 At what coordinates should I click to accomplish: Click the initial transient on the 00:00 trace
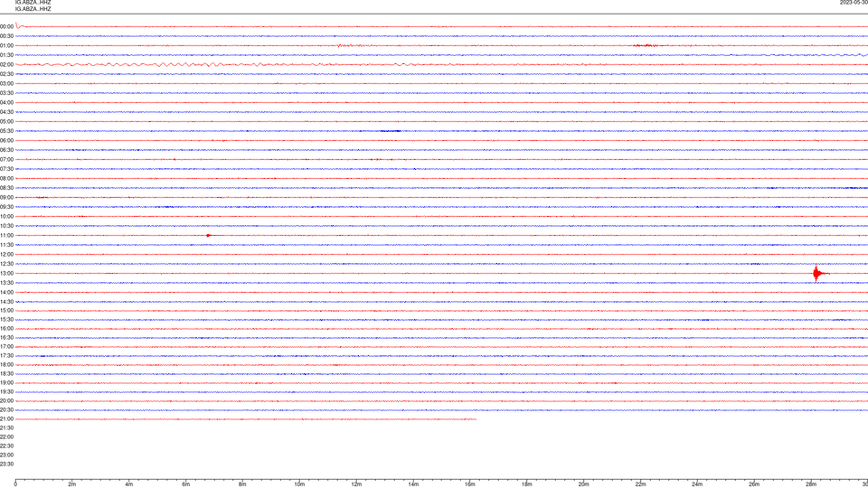pyautogui.click(x=18, y=25)
